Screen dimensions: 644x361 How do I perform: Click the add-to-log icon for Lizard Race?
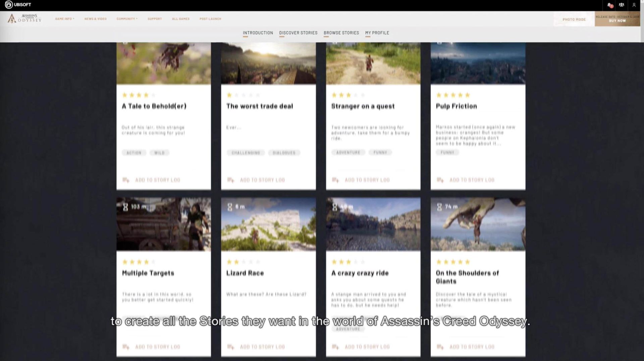[230, 347]
